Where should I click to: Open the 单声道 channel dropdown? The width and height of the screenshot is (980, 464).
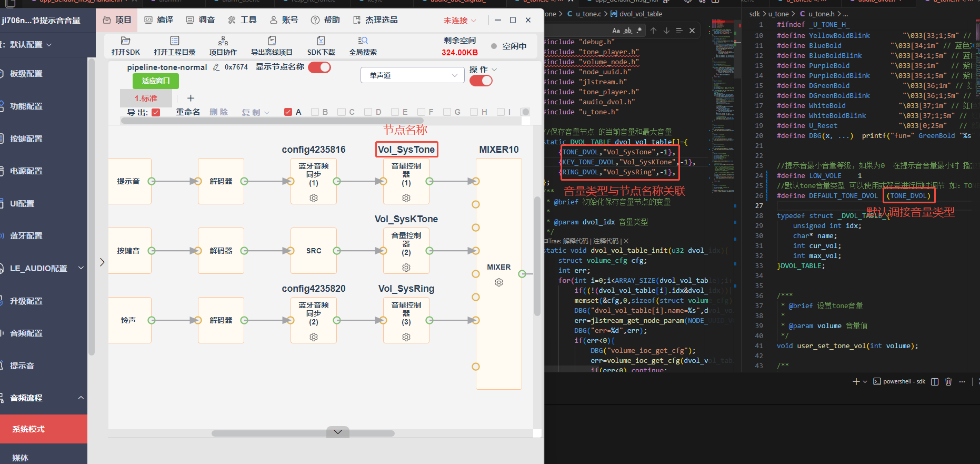[413, 75]
